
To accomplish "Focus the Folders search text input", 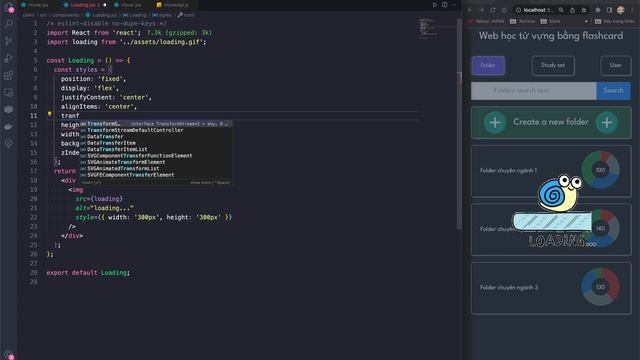I will click(533, 91).
